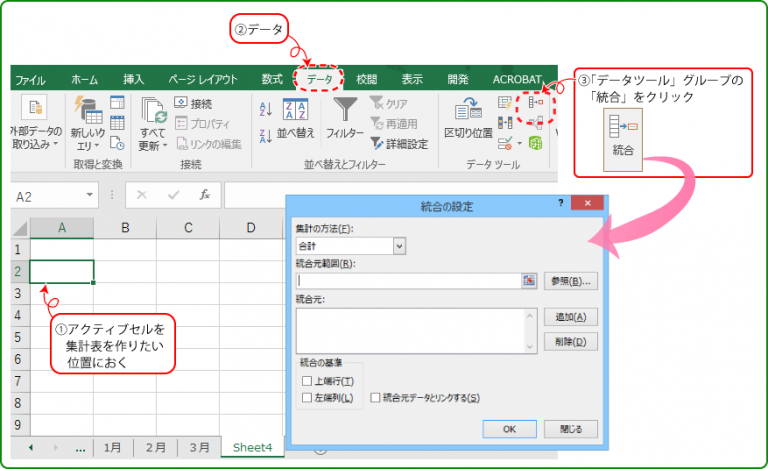Image resolution: width=768 pixels, height=469 pixels.
Task: Switch to the ホーム ribbon tab
Action: coord(84,79)
